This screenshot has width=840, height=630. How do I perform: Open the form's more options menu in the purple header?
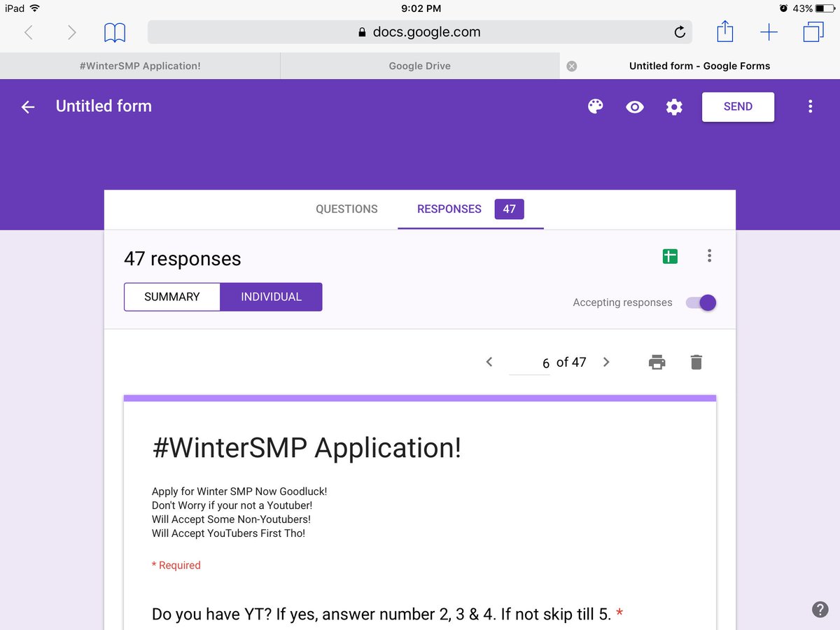[x=810, y=106]
